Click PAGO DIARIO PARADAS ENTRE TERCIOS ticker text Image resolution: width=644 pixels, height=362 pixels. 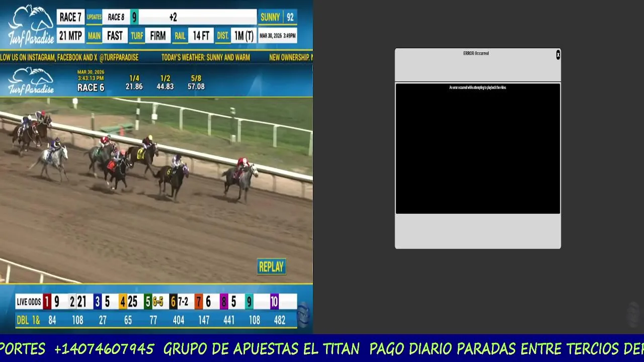pos(494,349)
